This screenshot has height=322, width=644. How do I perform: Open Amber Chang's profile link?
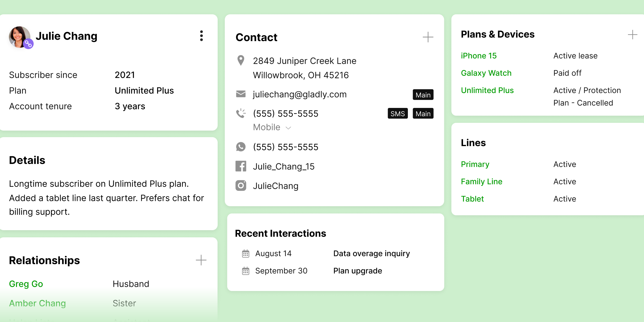[x=37, y=303]
